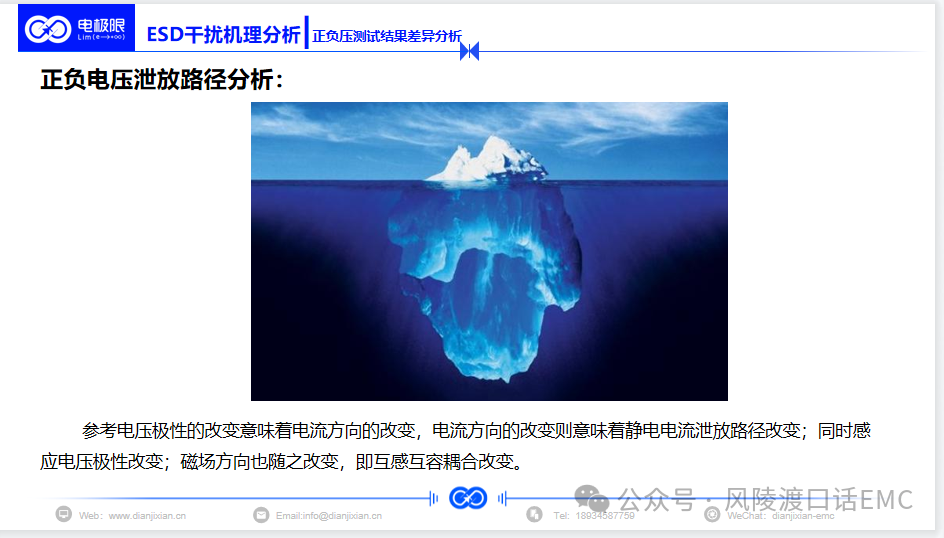944x538 pixels.
Task: Click the Email envelope icon in footer
Action: [261, 515]
